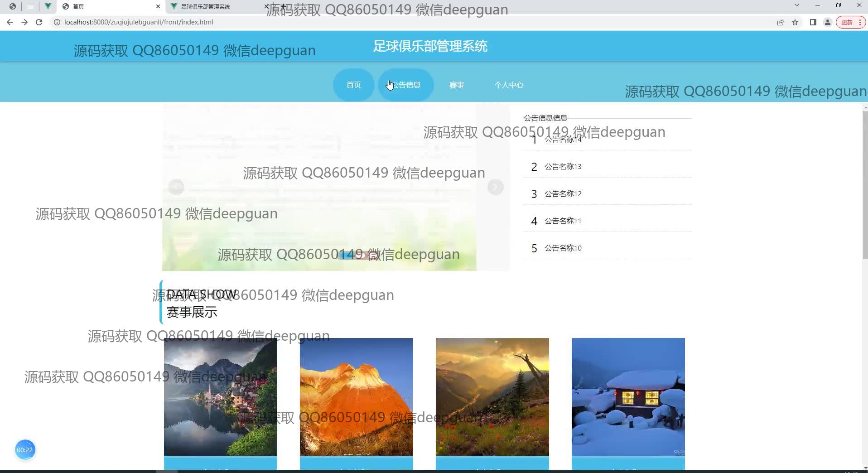Screen dimensions: 868x473
Task: Open the 个人中心 navigation menu item
Action: (509, 85)
